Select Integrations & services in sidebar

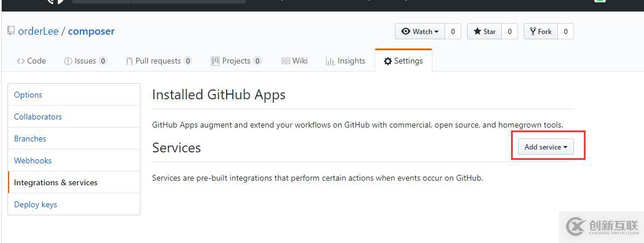(74, 182)
